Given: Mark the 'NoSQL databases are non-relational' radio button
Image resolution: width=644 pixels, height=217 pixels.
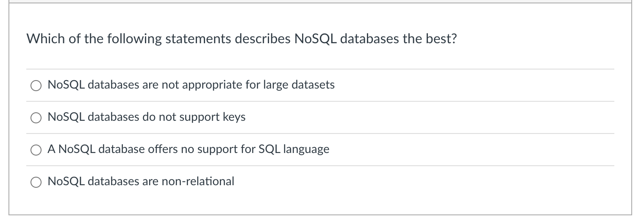Looking at the screenshot, I should click(36, 182).
